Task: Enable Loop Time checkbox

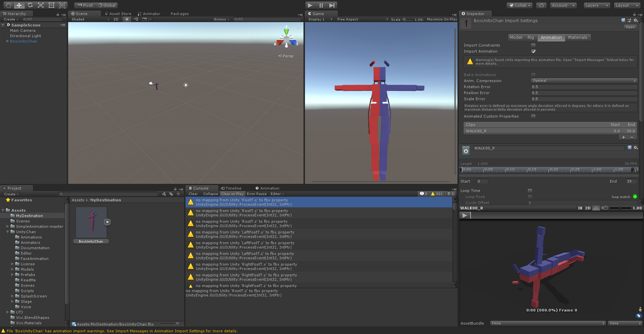Action: pos(530,191)
